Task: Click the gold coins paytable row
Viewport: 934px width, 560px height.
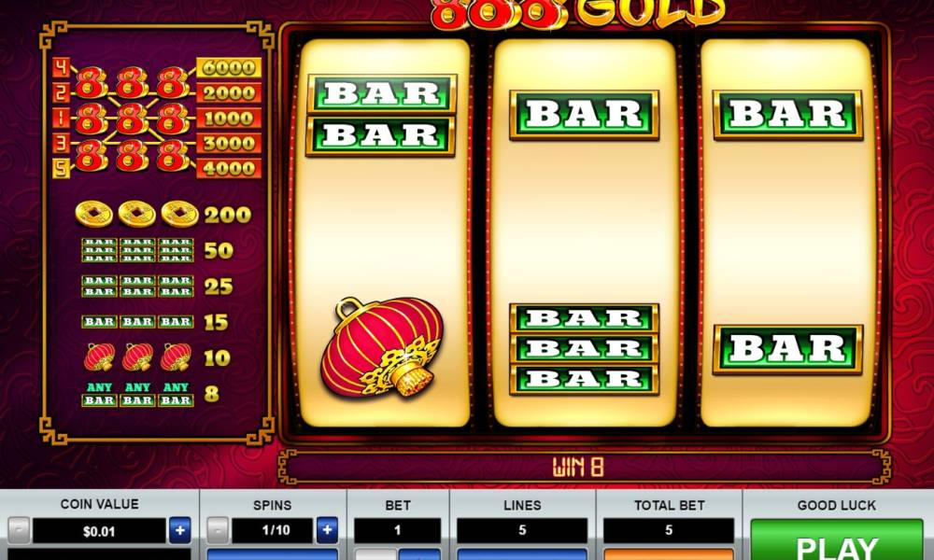Action: tap(163, 215)
